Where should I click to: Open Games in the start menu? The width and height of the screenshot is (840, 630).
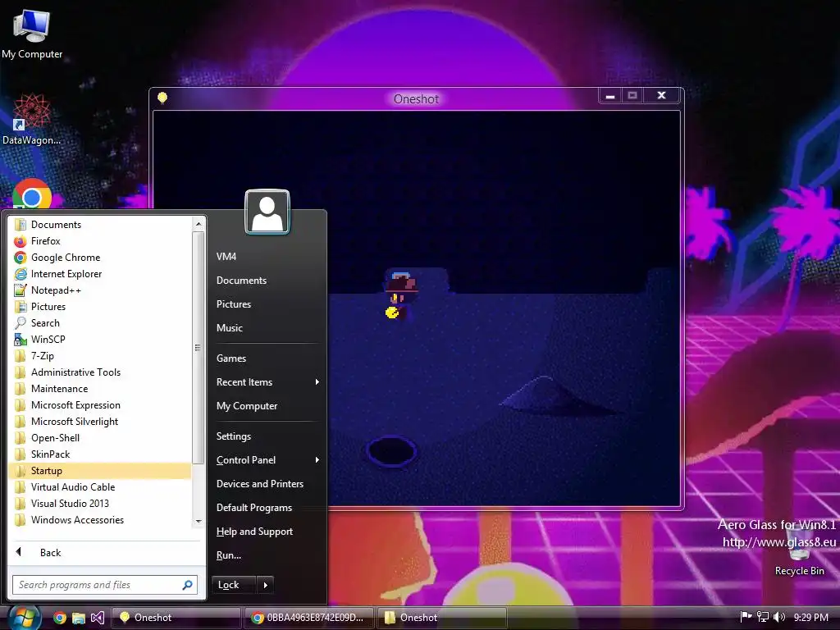coord(231,358)
